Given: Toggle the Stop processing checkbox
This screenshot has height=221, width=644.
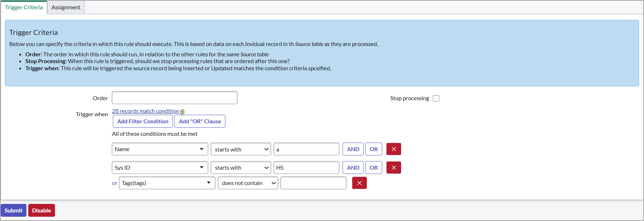Looking at the screenshot, I should [x=436, y=98].
